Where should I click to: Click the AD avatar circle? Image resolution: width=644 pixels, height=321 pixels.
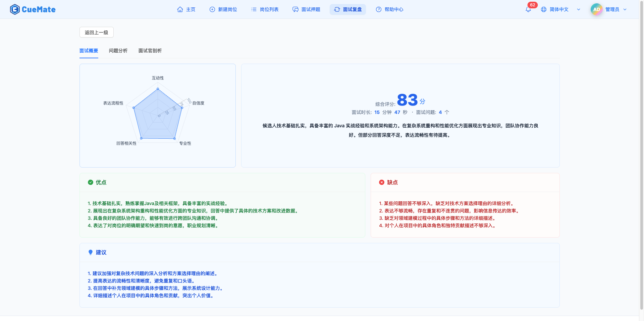(596, 9)
